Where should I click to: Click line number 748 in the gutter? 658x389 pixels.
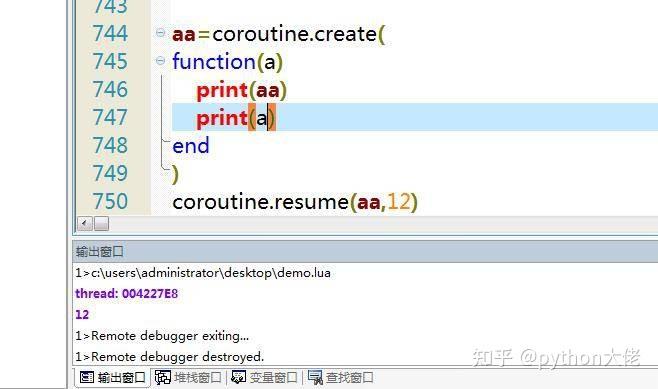(110, 145)
